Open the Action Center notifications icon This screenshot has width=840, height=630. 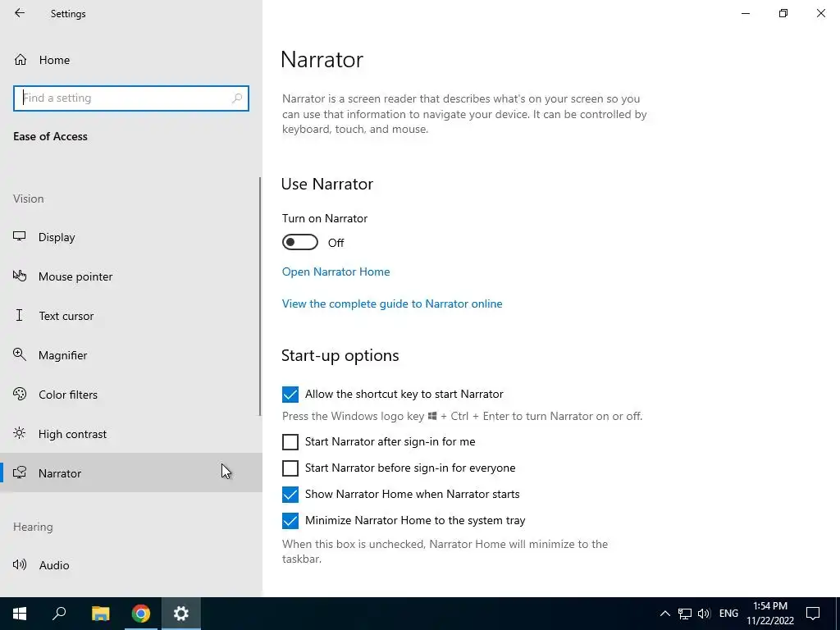[813, 614]
